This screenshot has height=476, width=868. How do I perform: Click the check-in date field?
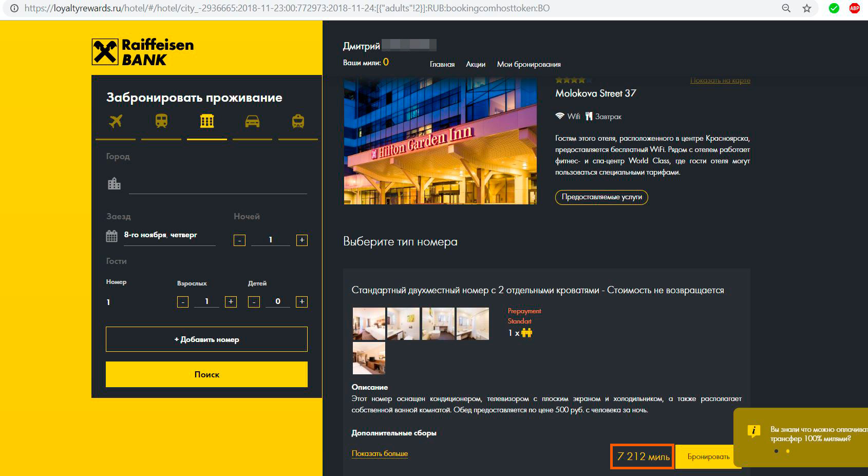[169, 235]
